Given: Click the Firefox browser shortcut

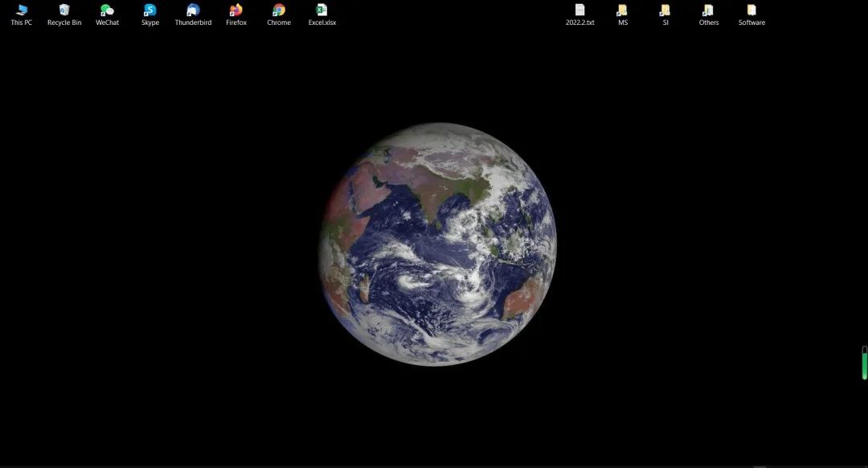Looking at the screenshot, I should pos(235,15).
